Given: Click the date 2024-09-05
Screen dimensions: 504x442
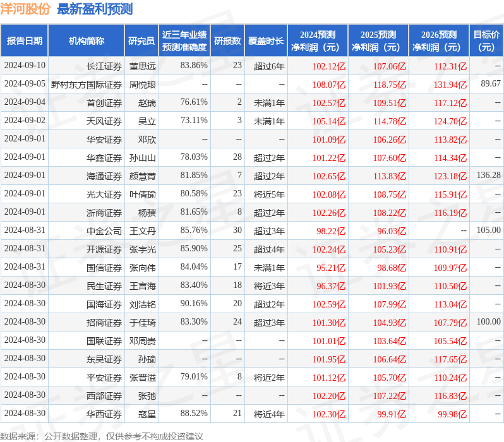Looking at the screenshot, I should (x=25, y=83).
